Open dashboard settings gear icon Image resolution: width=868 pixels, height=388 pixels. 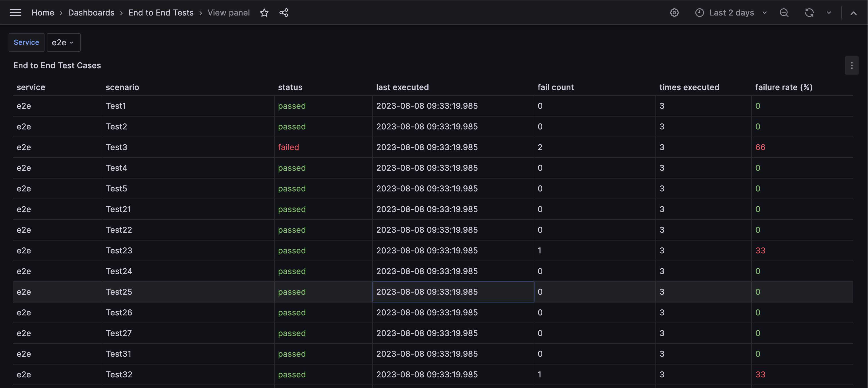tap(674, 13)
